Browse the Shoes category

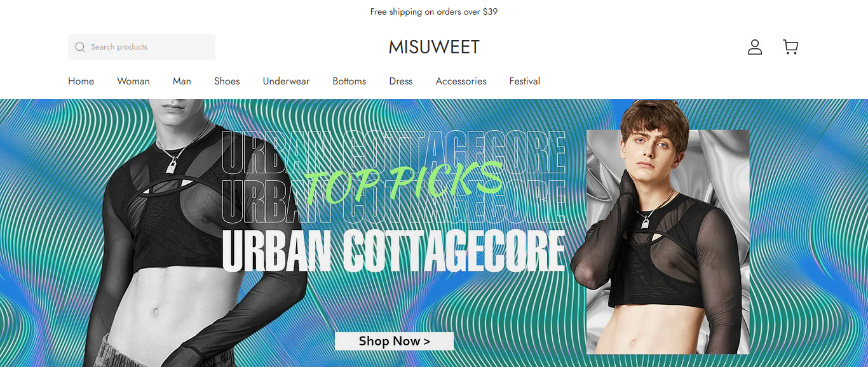point(227,81)
